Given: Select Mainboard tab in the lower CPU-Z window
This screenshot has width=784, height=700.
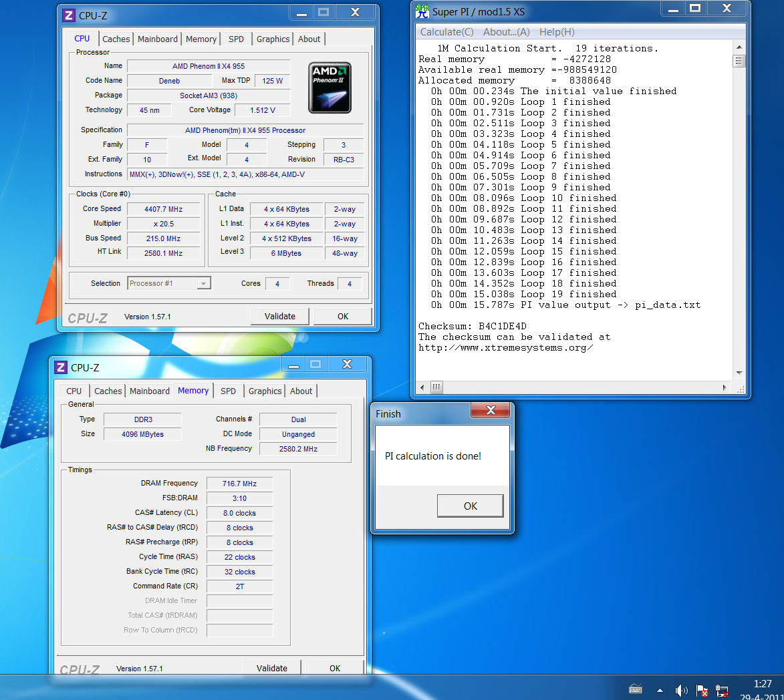Looking at the screenshot, I should (x=150, y=391).
